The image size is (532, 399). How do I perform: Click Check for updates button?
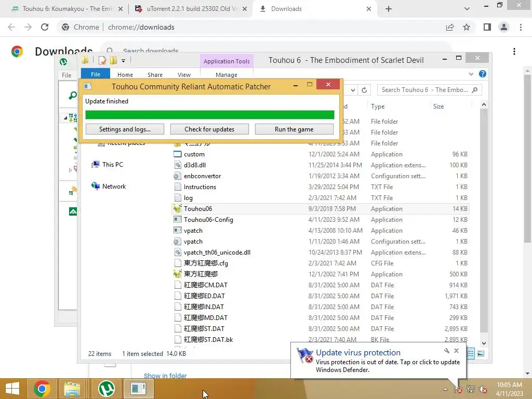pos(209,129)
